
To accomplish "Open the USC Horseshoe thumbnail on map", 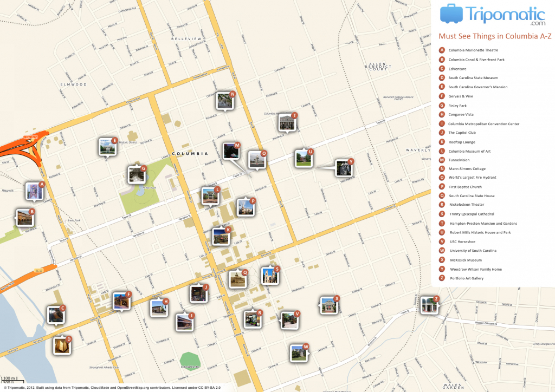I will 289,320.
